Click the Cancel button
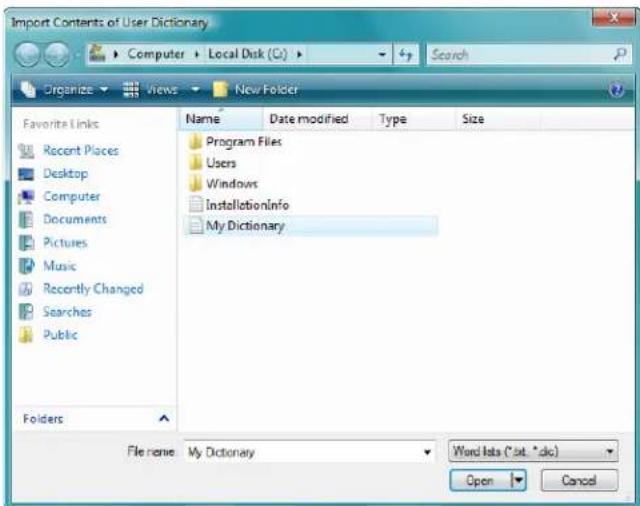The width and height of the screenshot is (640, 506). 579,480
